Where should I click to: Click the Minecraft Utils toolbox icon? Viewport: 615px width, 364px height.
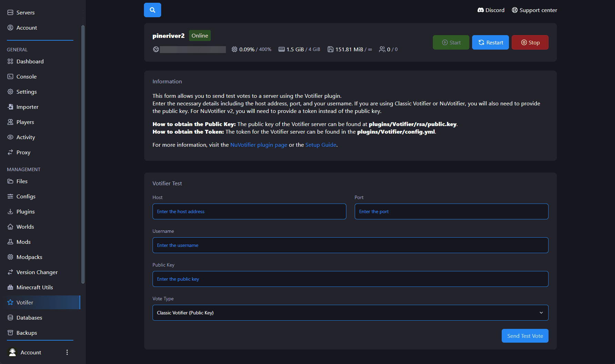tap(10, 287)
